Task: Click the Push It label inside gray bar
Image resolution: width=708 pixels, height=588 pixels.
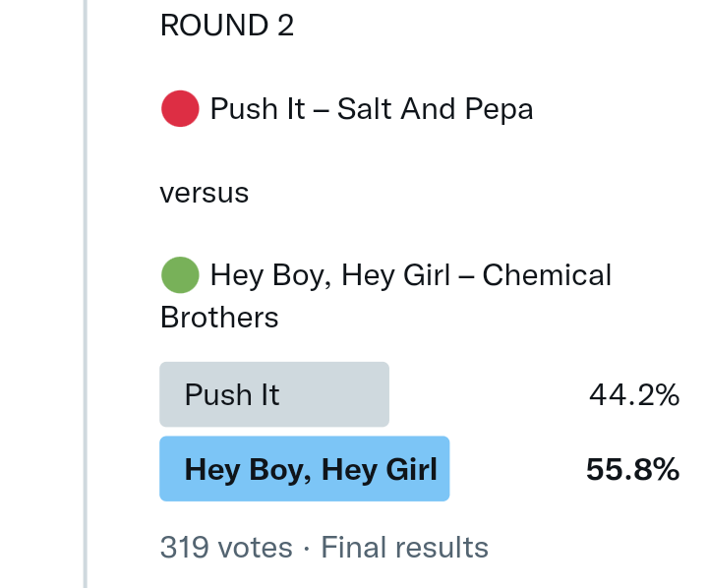Action: (232, 395)
